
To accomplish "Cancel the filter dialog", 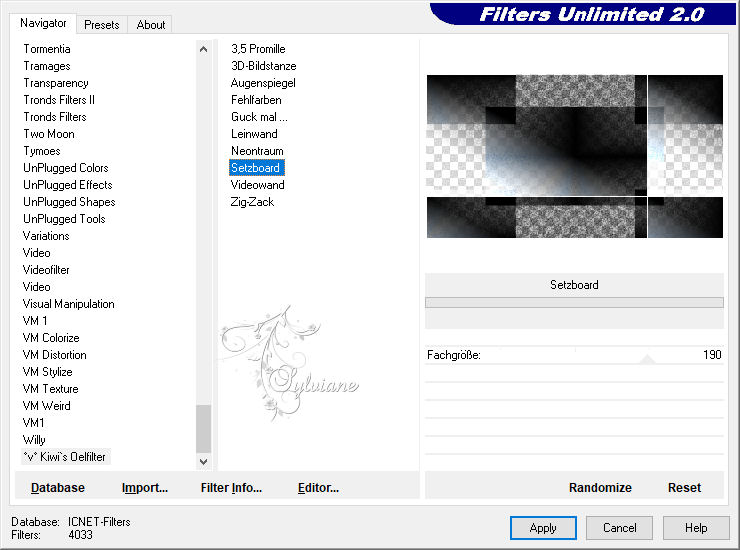I will [620, 528].
